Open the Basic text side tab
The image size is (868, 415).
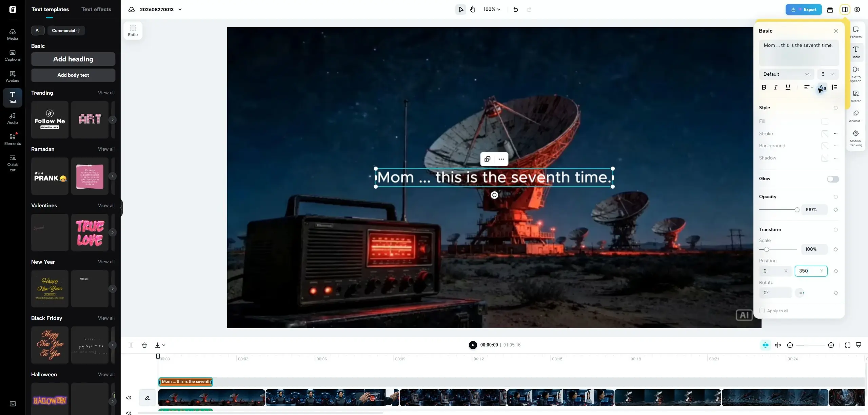tap(855, 52)
